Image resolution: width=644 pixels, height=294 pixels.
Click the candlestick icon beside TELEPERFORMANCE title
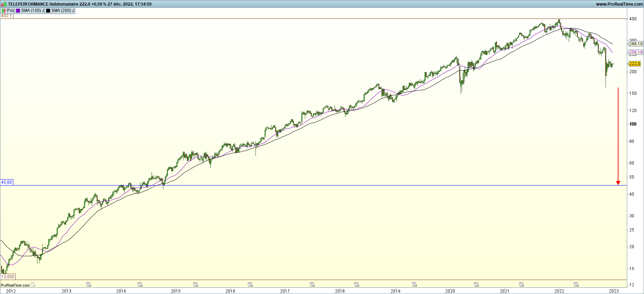point(3,4)
